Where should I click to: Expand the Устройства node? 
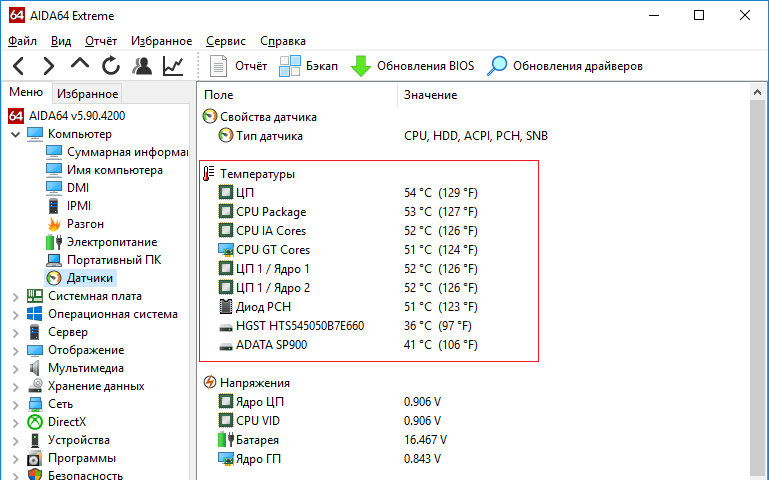click(15, 440)
